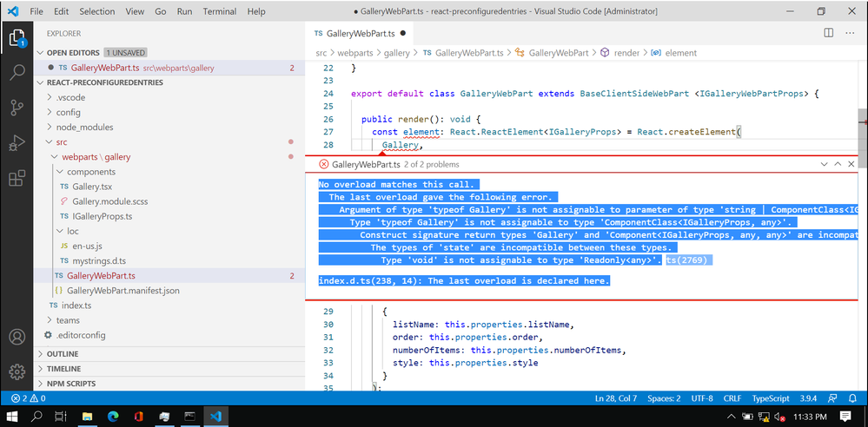This screenshot has width=868, height=427.
Task: Open GalleryWebPart.manifest.json file
Action: tap(169, 291)
